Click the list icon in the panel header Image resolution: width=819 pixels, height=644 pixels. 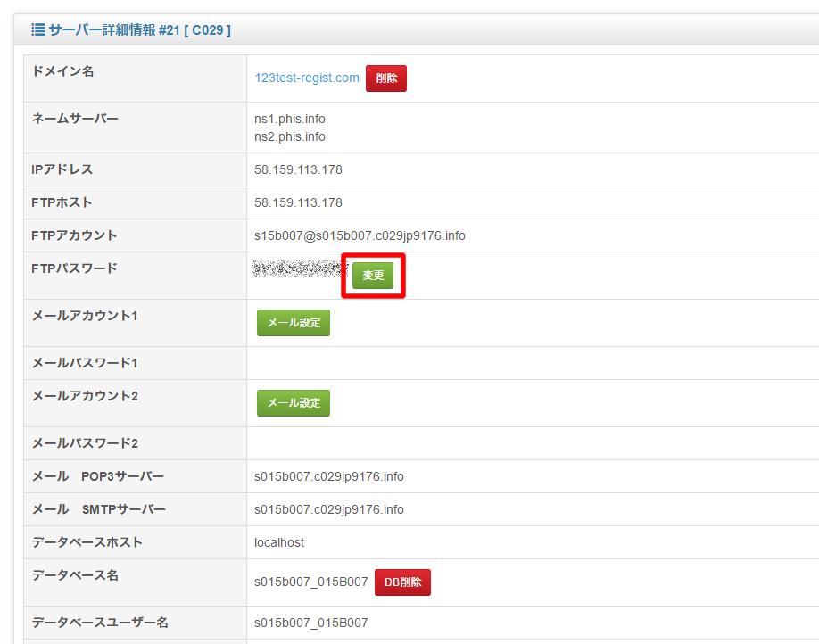point(38,29)
